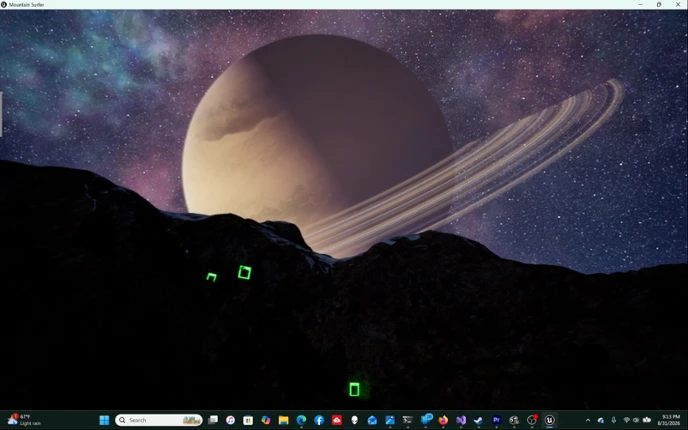688x430 pixels.
Task: Open the Windows Start menu
Action: (104, 420)
